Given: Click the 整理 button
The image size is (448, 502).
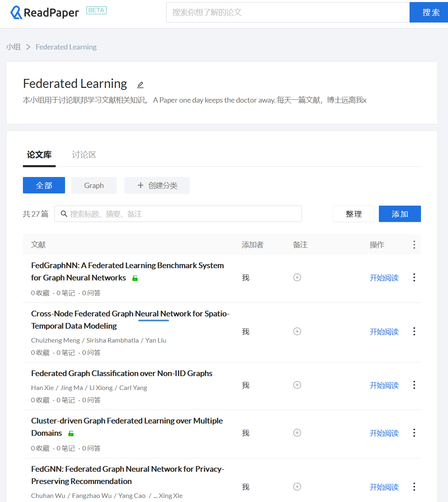Looking at the screenshot, I should pyautogui.click(x=353, y=214).
